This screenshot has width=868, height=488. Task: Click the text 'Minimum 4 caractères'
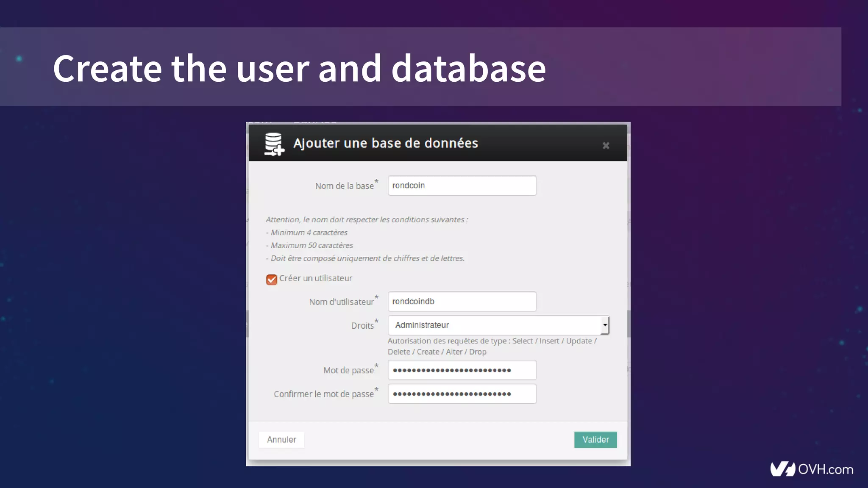[309, 233]
